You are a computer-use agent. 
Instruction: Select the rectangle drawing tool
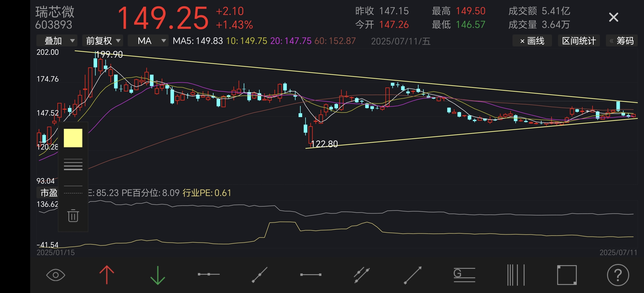pos(567,275)
